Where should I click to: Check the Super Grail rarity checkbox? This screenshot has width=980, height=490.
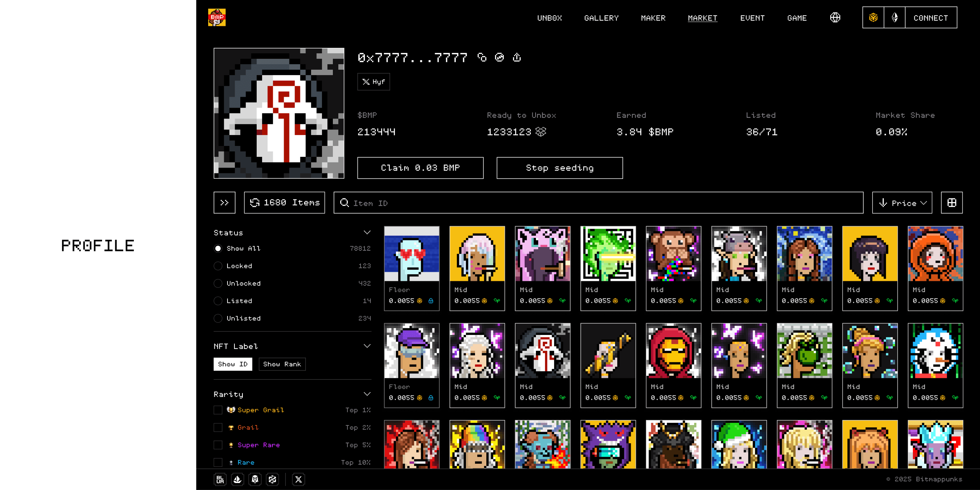[x=218, y=410]
